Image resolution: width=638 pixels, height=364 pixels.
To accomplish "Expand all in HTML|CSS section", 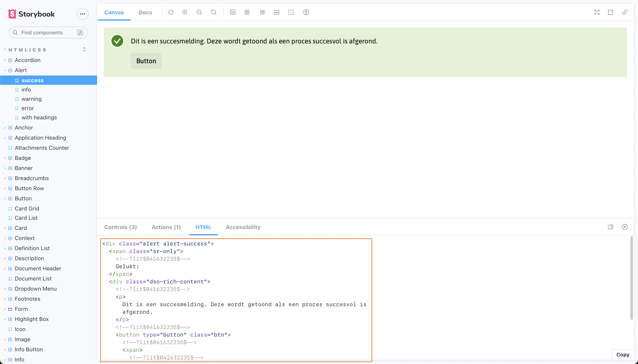I will [x=84, y=50].
